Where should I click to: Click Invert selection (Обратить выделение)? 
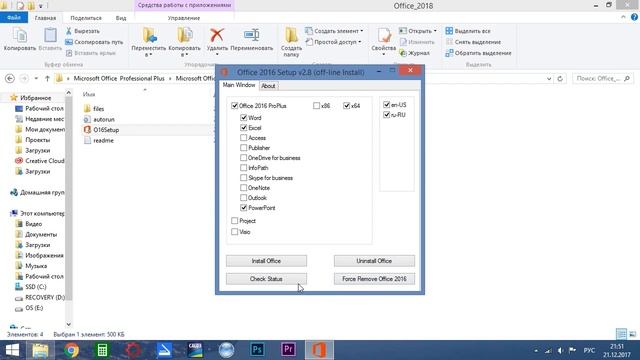coord(478,53)
